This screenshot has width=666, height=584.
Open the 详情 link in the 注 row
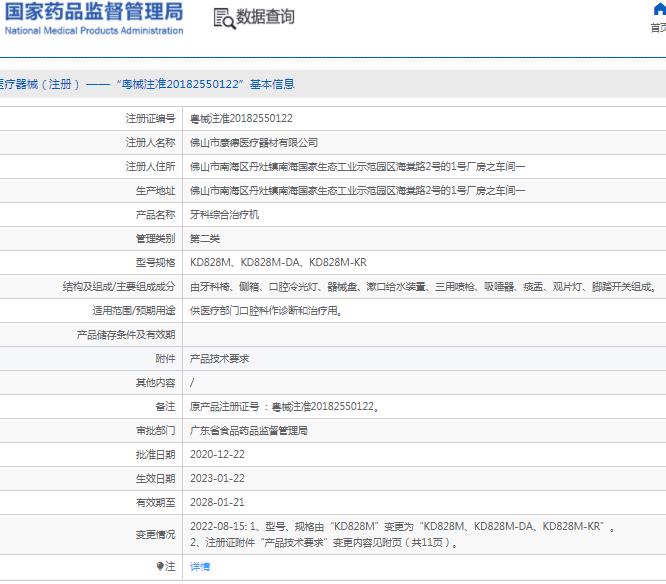point(200,567)
